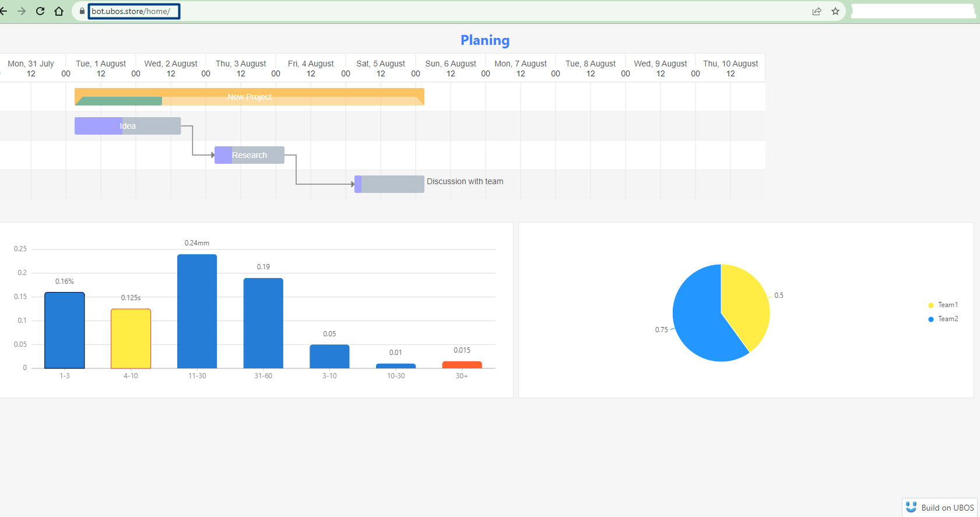
Task: Select the New Project gantt bar
Action: pos(250,97)
